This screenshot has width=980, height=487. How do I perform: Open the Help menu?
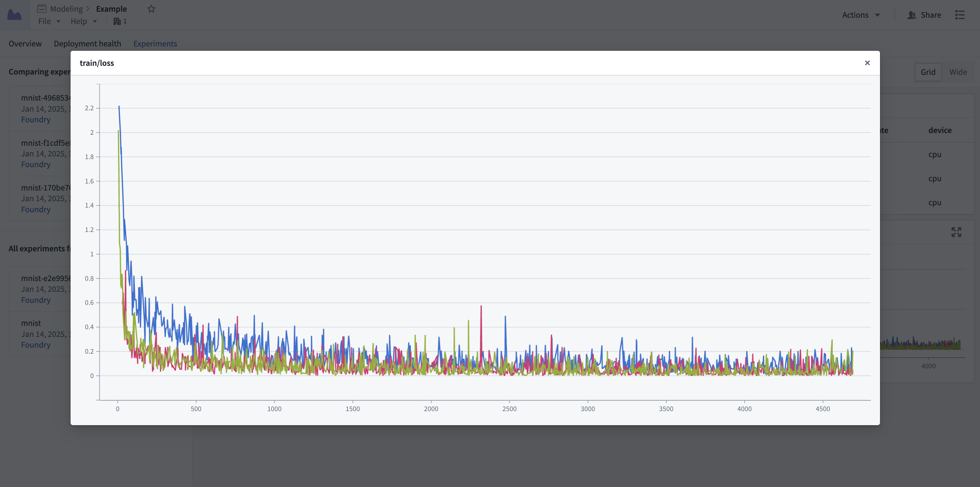coord(83,21)
